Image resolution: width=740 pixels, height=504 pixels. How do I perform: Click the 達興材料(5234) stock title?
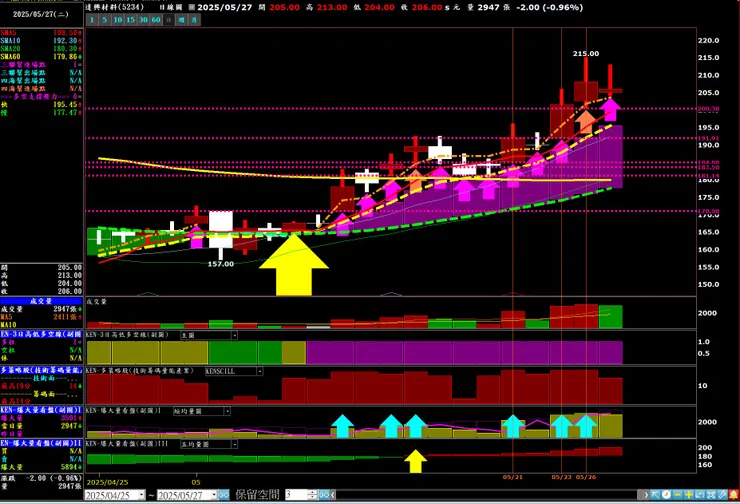[x=115, y=7]
